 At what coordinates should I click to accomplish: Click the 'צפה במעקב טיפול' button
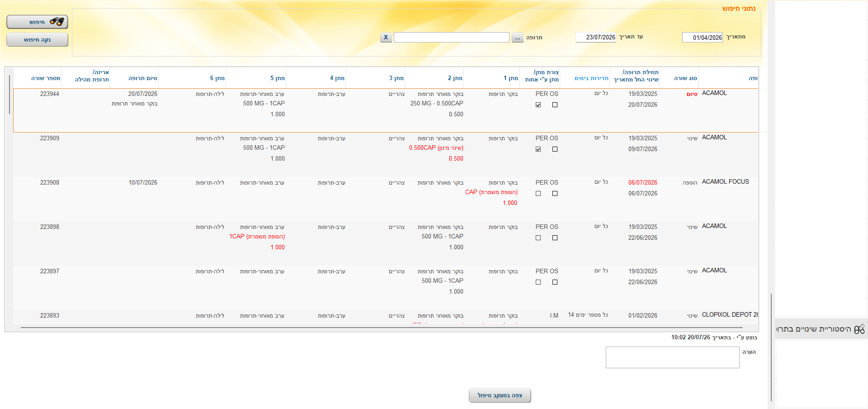click(x=500, y=395)
